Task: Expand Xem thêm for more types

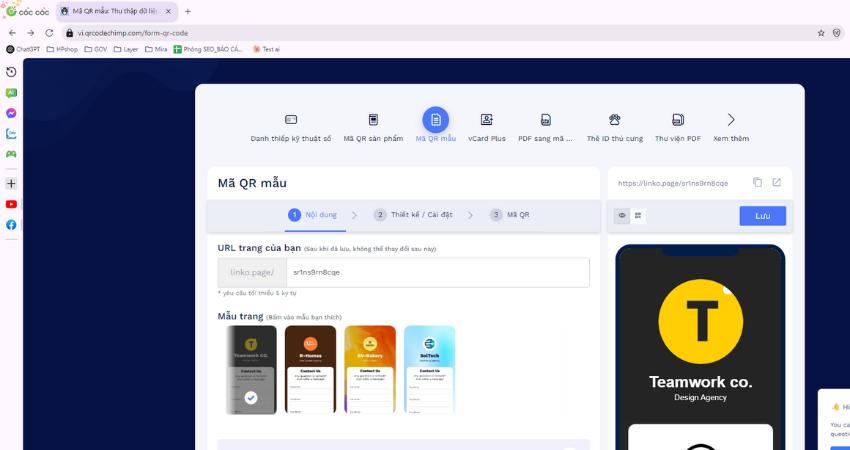Action: 731,128
